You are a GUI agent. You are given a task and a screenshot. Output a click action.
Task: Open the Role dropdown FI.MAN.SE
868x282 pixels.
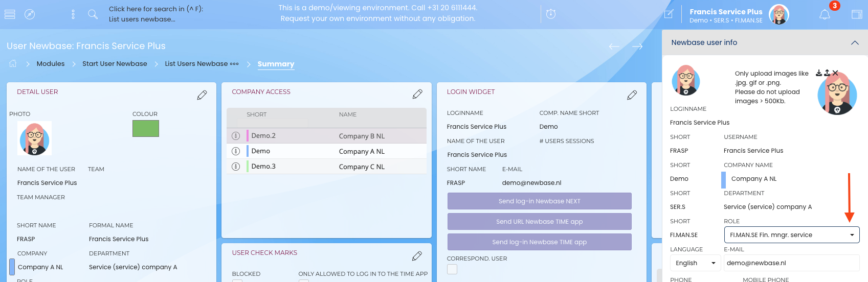[x=792, y=235]
